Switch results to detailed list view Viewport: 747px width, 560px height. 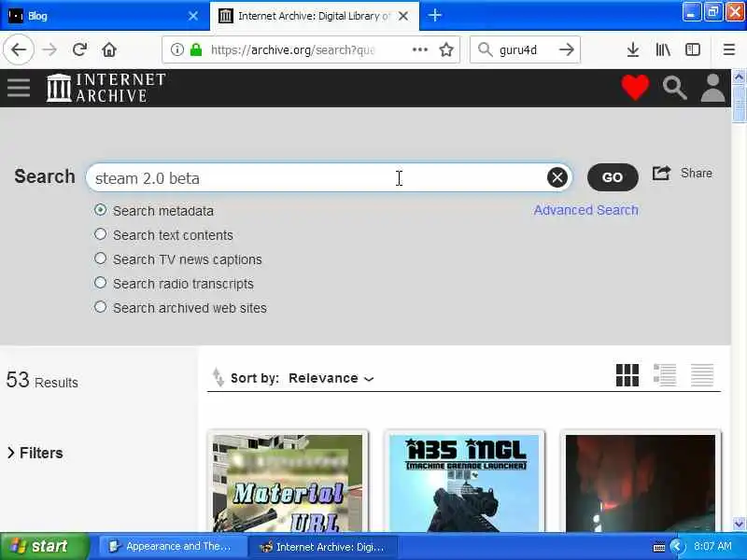665,375
